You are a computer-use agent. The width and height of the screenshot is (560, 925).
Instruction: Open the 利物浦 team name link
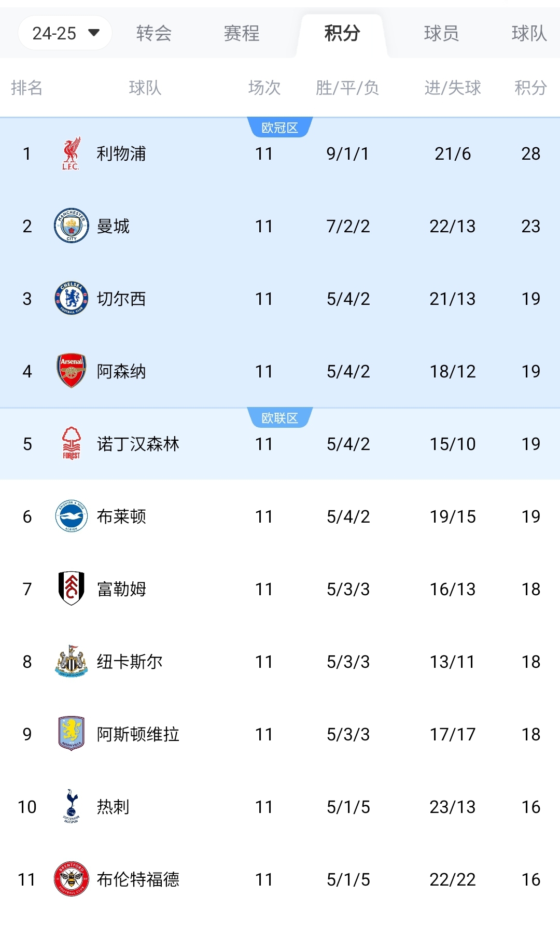pos(121,153)
